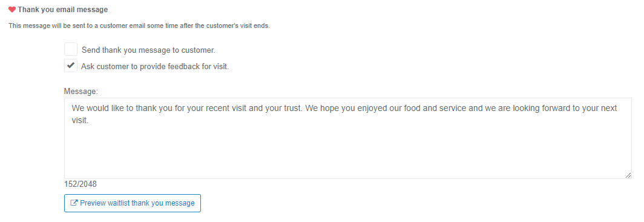
Task: Click the 'Ask customer to provide feedback' label text
Action: tap(155, 66)
